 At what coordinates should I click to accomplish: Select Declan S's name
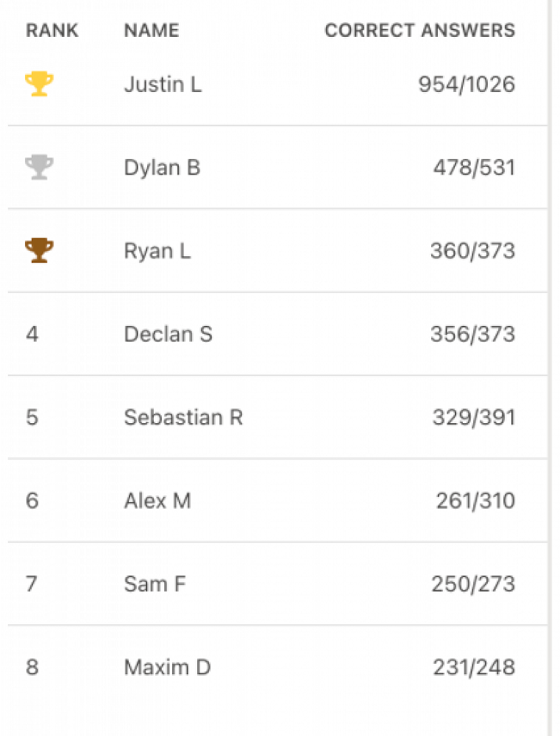(x=169, y=334)
